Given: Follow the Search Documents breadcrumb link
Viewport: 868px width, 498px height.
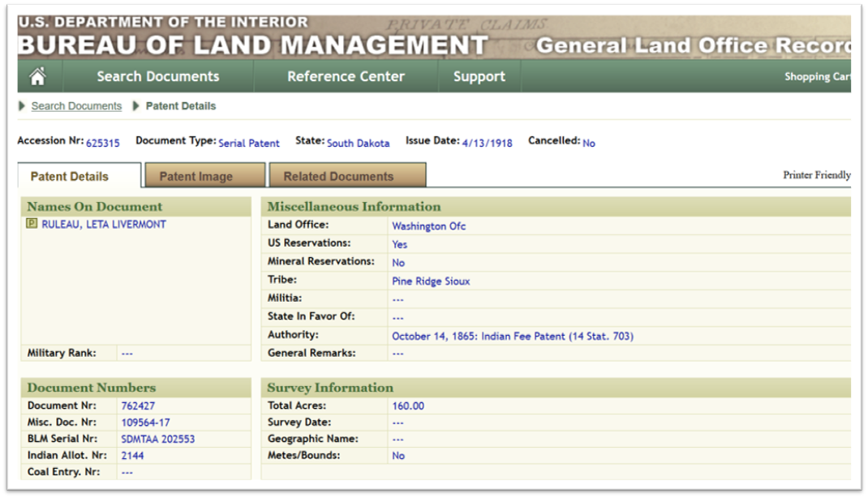Looking at the screenshot, I should coord(76,105).
